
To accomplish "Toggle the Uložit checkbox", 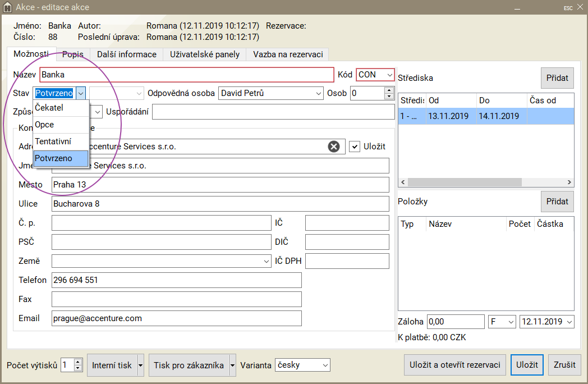I will click(x=354, y=147).
